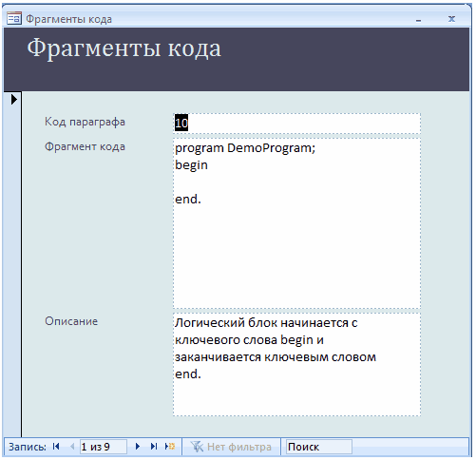Click the Описание label
Screen dimensions: 476x460
(71, 321)
